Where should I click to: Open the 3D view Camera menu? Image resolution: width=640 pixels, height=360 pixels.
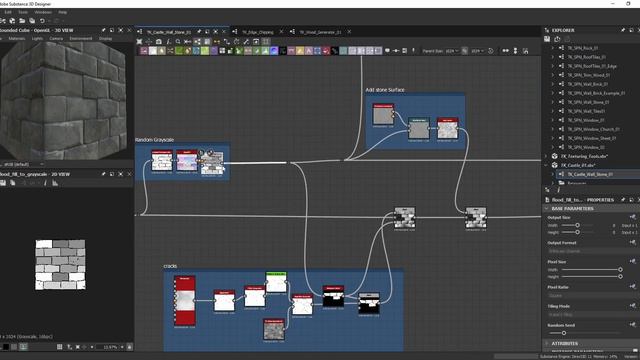coord(56,38)
